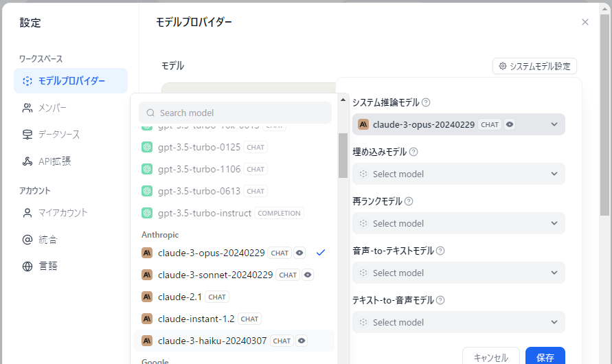The image size is (612, 364).
Task: Click the help icon beside 音声-to-テキストモデル
Action: [440, 251]
